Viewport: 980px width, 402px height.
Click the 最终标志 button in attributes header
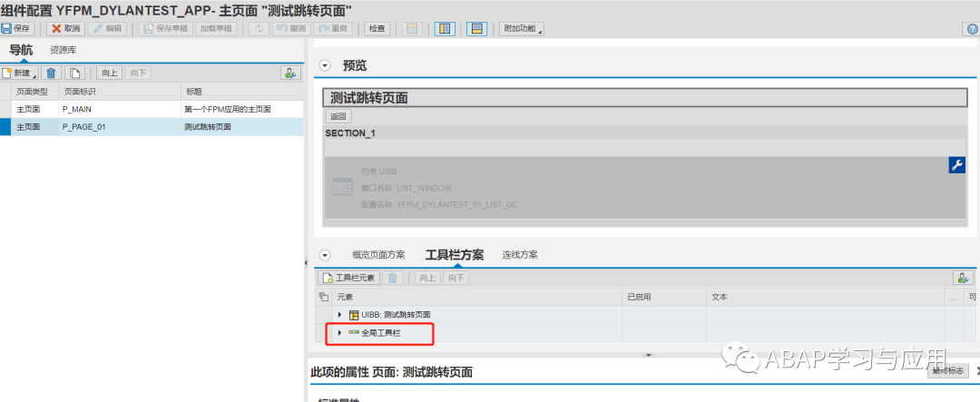948,371
